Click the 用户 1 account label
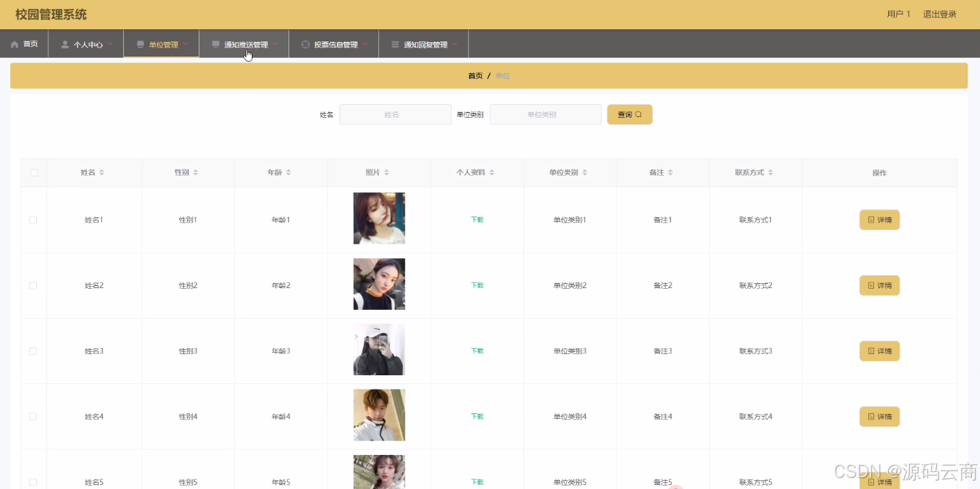The width and height of the screenshot is (980, 489). [898, 14]
